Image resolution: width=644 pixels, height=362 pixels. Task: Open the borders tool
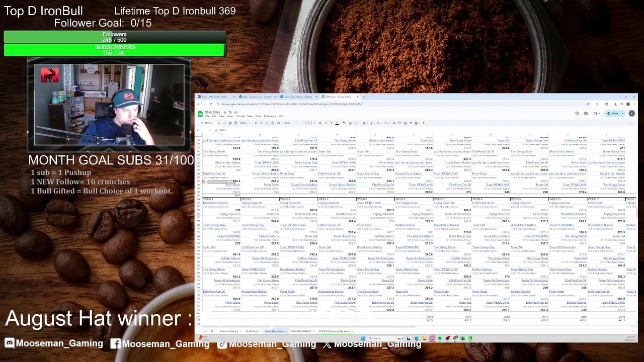(350, 123)
